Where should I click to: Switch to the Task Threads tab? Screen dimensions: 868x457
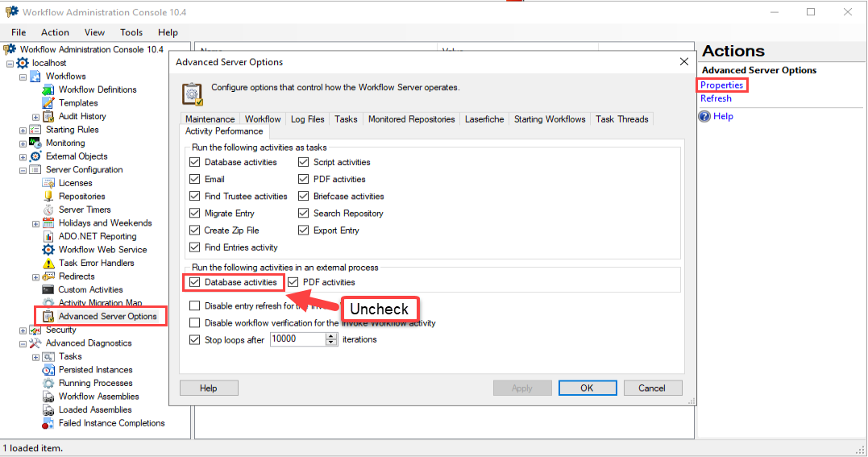click(x=621, y=119)
